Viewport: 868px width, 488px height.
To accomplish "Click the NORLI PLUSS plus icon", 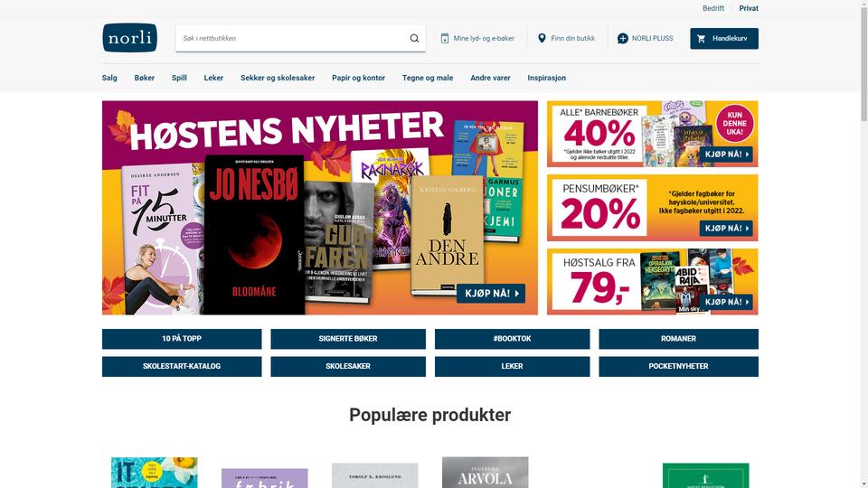I will 623,38.
